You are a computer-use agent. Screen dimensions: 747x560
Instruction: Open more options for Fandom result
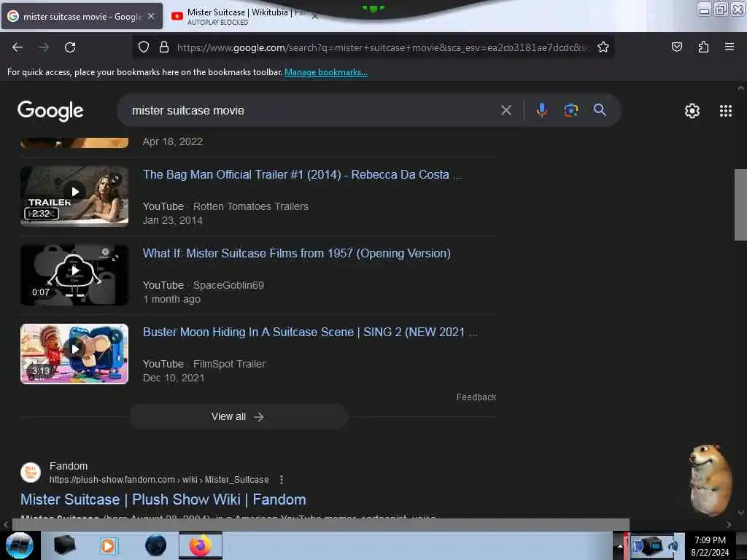(x=282, y=480)
